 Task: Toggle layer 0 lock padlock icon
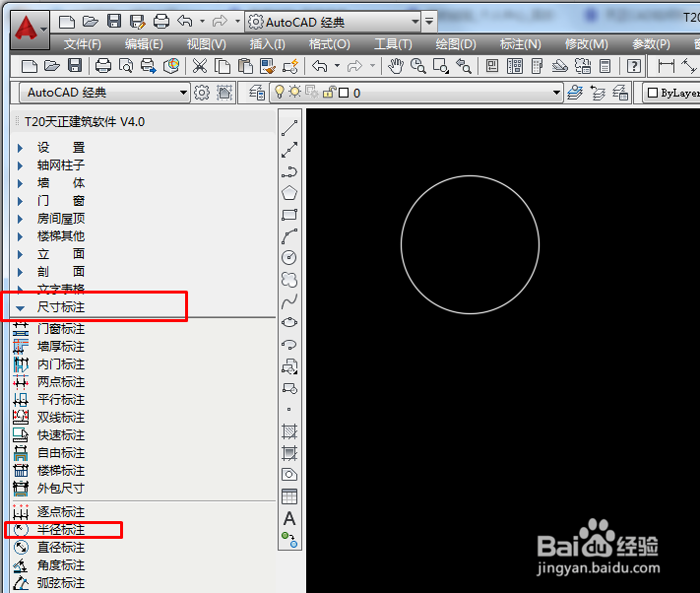pos(330,92)
